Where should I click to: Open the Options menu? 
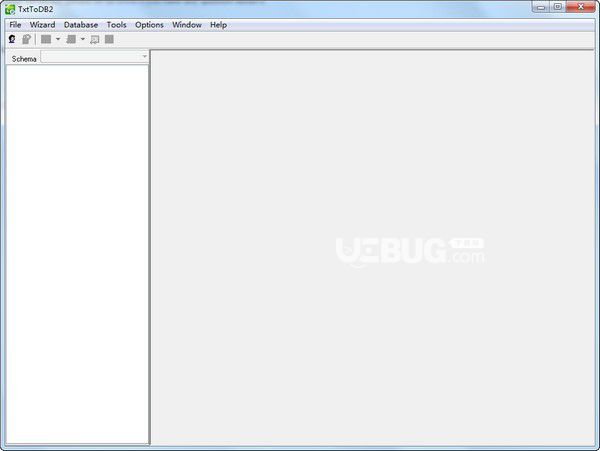pos(149,25)
